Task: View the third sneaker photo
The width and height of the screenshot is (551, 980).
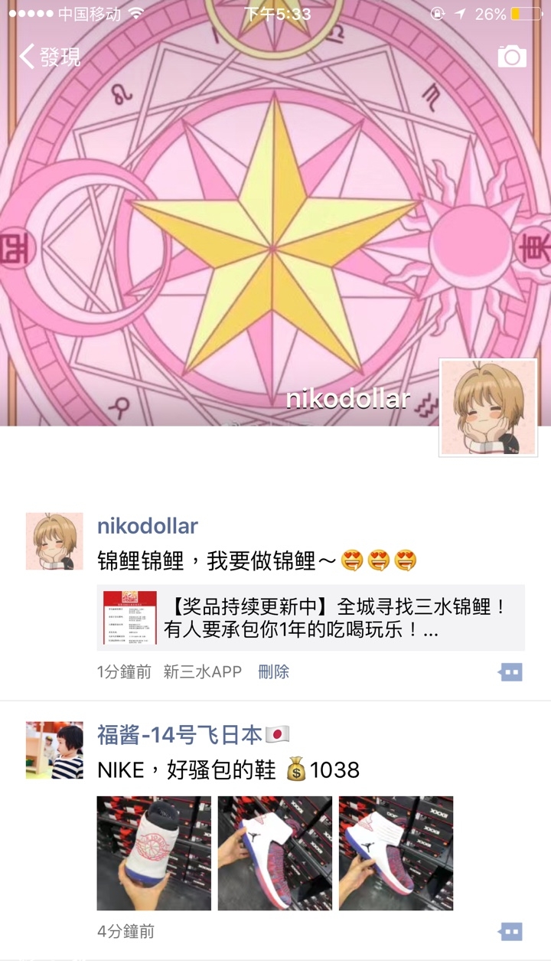Action: coord(396,853)
